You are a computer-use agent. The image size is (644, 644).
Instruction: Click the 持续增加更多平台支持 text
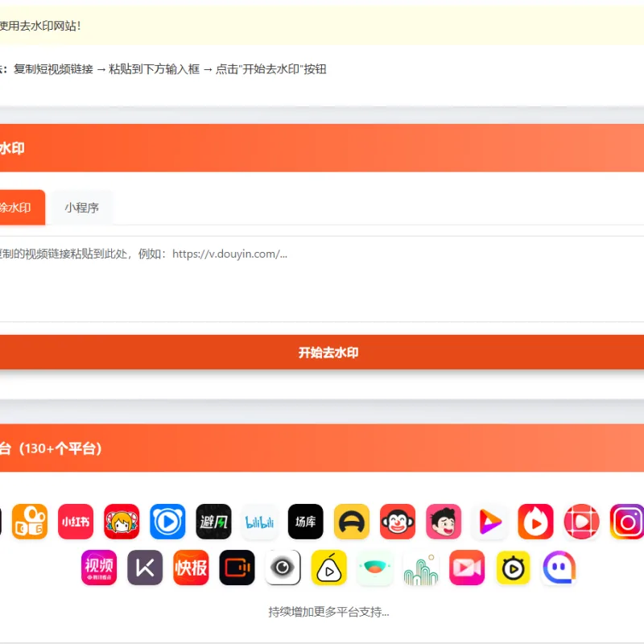[328, 612]
